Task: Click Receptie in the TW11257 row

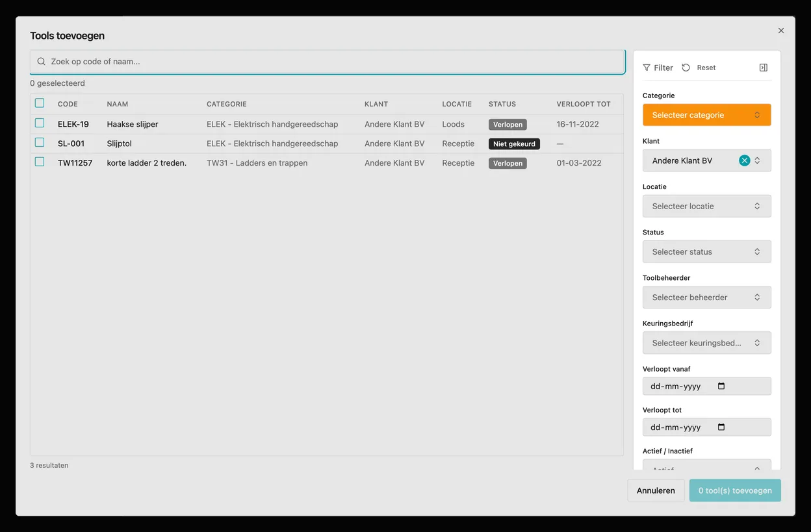Action: point(459,163)
